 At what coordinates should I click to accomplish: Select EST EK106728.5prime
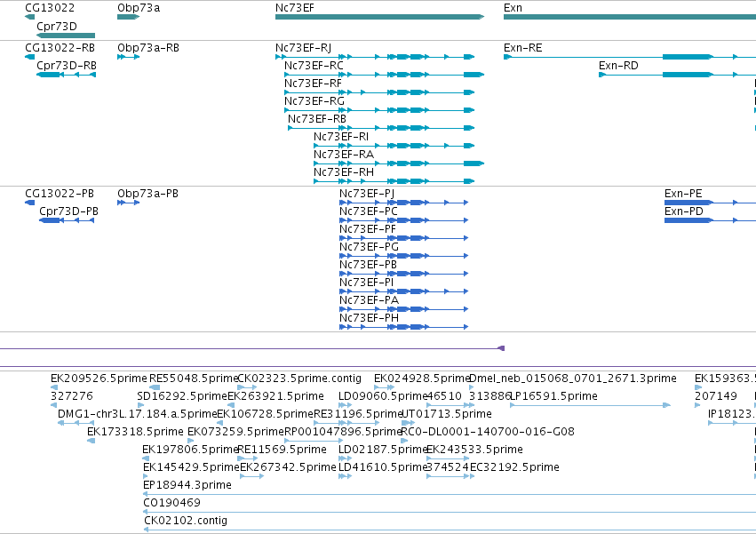click(266, 414)
